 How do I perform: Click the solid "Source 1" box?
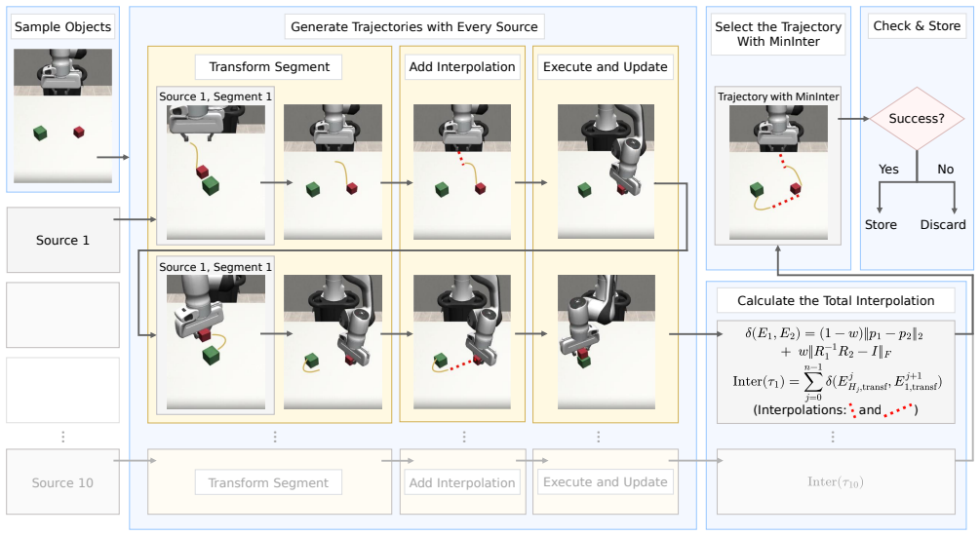point(63,240)
